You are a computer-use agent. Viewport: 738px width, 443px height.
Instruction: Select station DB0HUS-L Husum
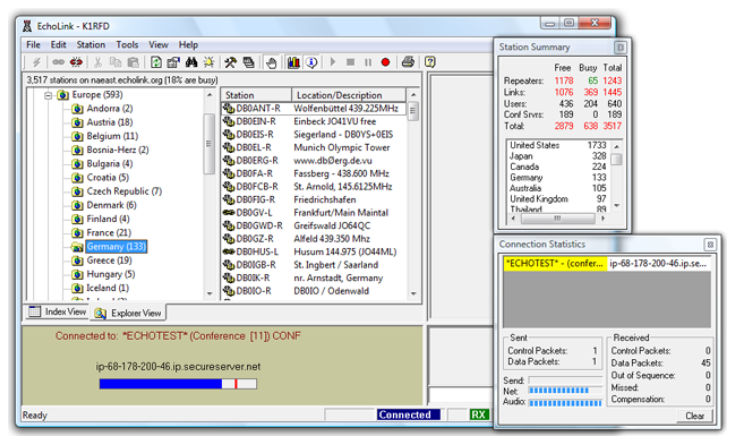[x=313, y=252]
